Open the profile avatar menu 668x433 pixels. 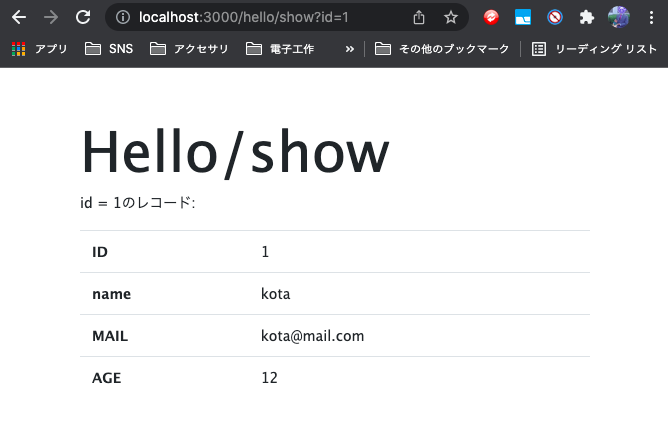619,17
